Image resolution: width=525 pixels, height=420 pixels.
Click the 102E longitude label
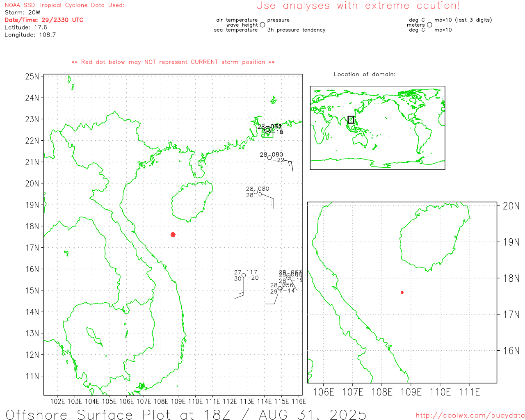coord(57,401)
